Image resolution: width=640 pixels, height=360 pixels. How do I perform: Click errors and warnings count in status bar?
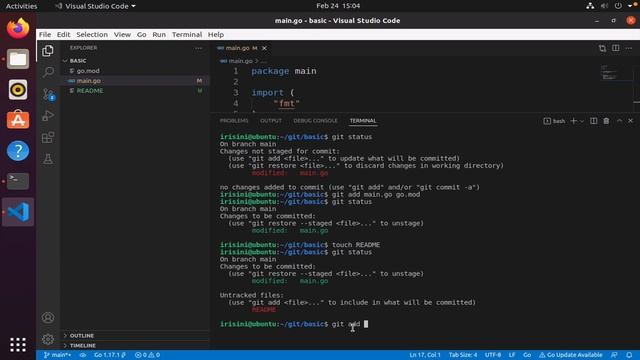click(x=147, y=355)
